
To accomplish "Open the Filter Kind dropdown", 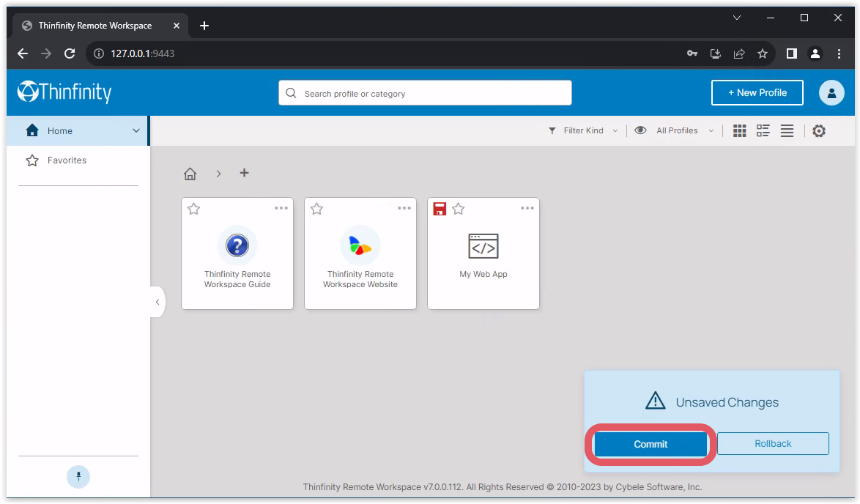I will (x=583, y=130).
